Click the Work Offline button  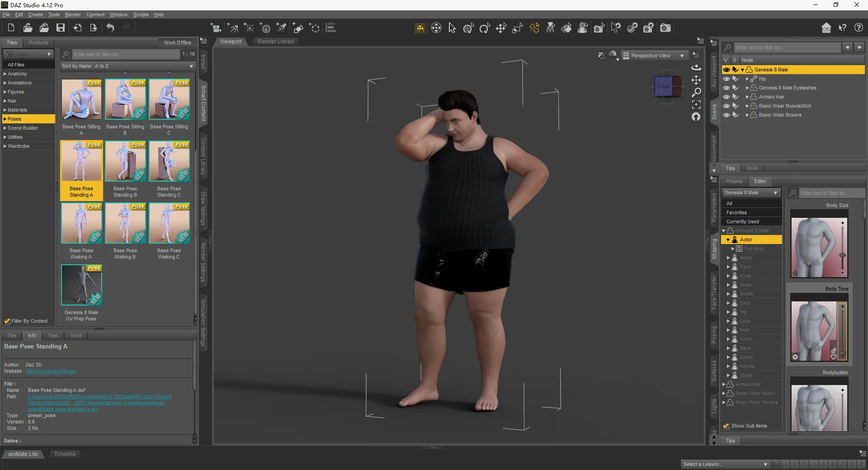[x=177, y=42]
